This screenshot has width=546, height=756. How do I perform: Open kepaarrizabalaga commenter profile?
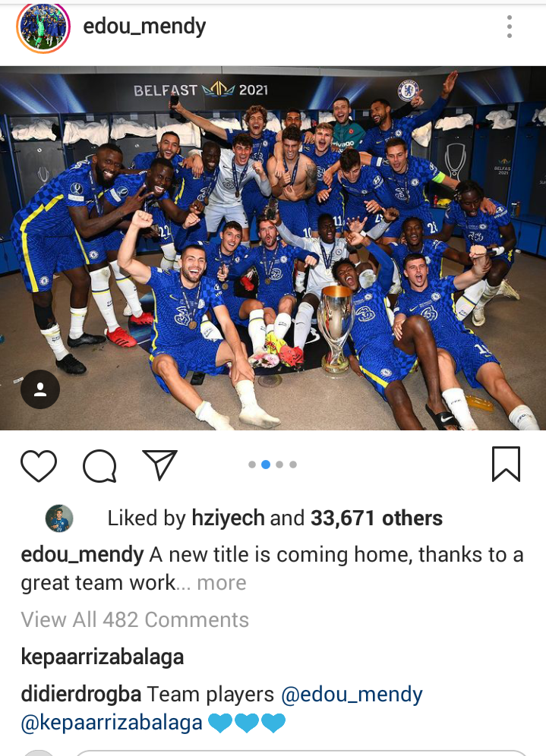pos(103,657)
